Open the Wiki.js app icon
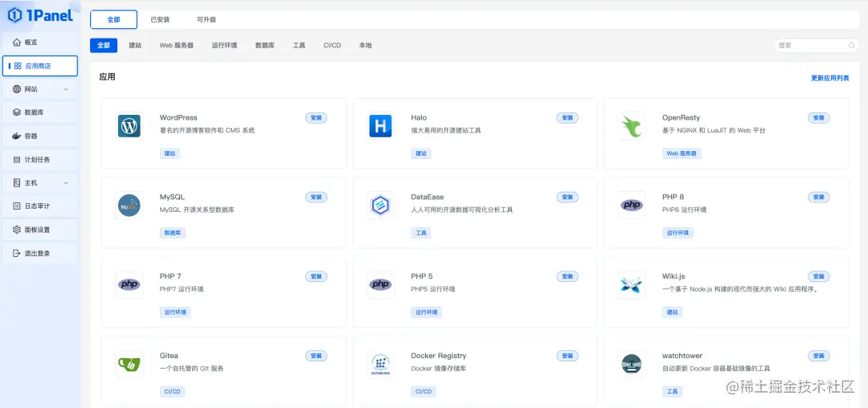Screen dimensions: 868x408 [x=632, y=284]
